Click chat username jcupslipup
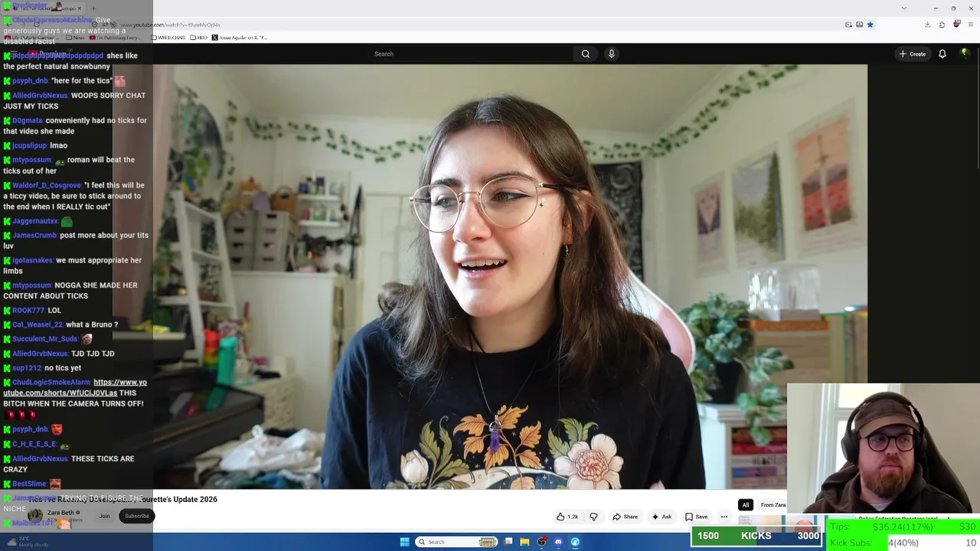The height and width of the screenshot is (551, 980). coord(29,145)
